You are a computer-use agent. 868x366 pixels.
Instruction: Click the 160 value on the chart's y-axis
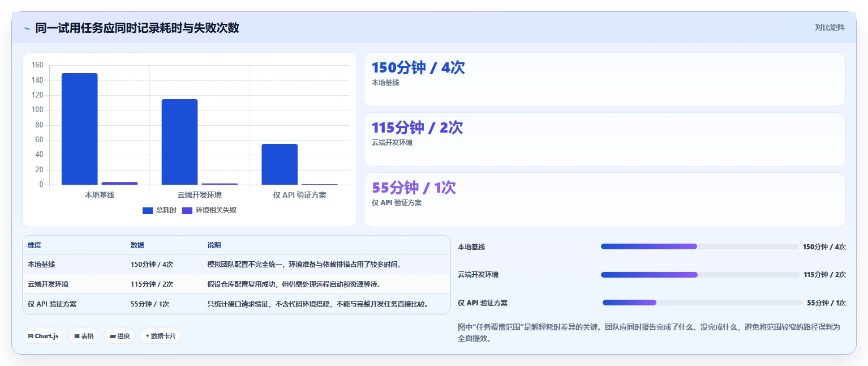pos(37,65)
